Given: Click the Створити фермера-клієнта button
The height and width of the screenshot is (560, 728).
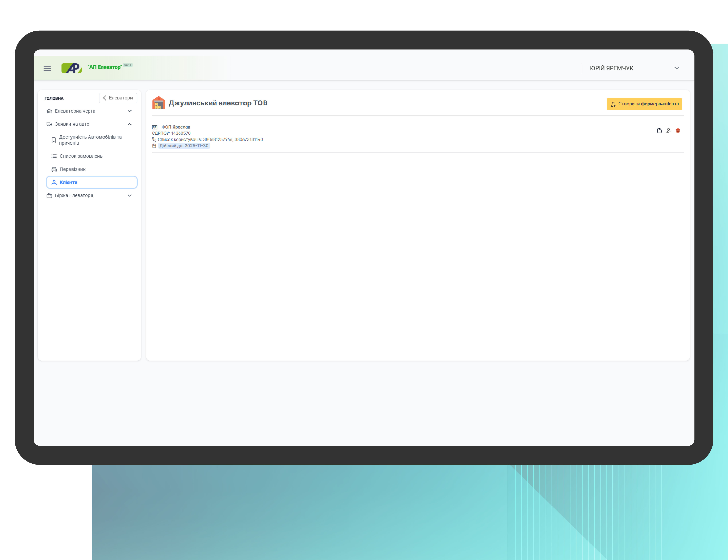Looking at the screenshot, I should (644, 104).
